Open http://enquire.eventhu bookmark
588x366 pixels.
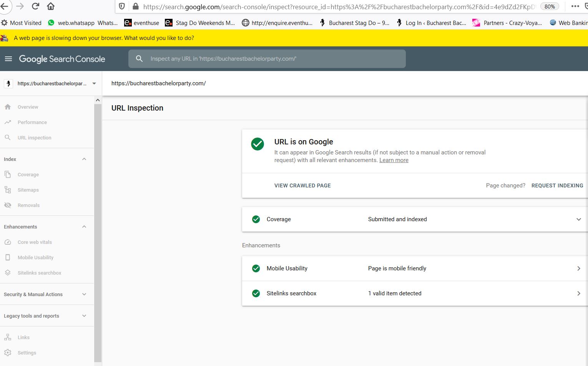coord(277,23)
